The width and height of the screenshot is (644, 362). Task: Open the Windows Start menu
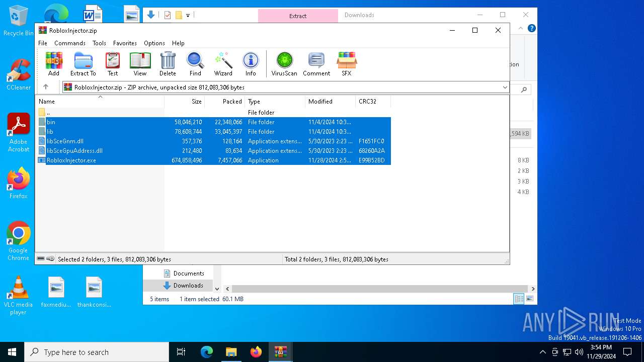[x=12, y=352]
